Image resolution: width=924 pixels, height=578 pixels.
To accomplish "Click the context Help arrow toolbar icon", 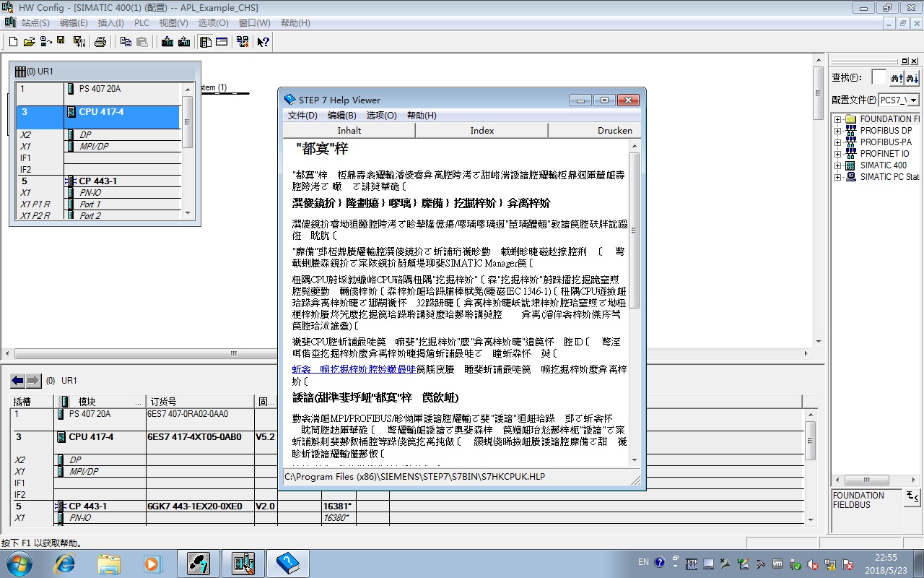I will 263,42.
